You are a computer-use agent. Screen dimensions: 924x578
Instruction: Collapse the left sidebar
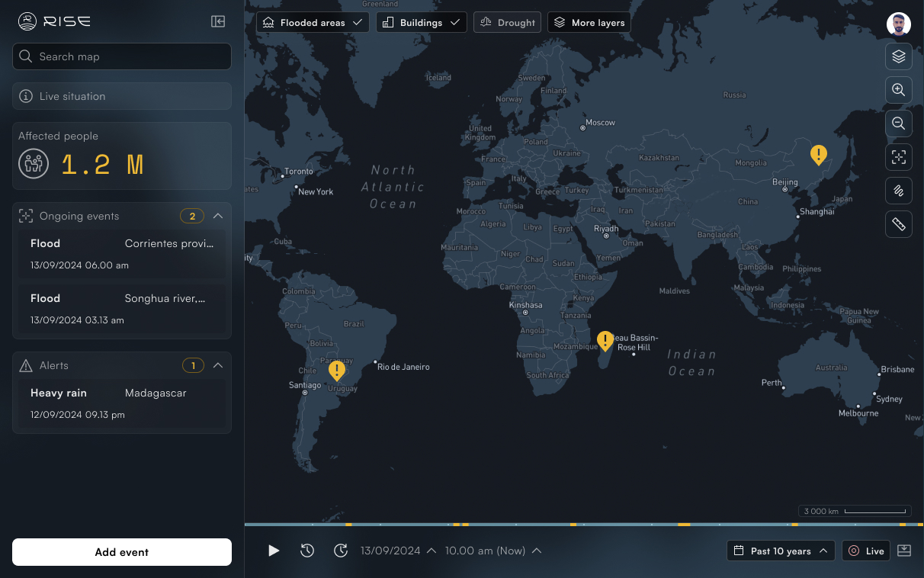(x=218, y=21)
